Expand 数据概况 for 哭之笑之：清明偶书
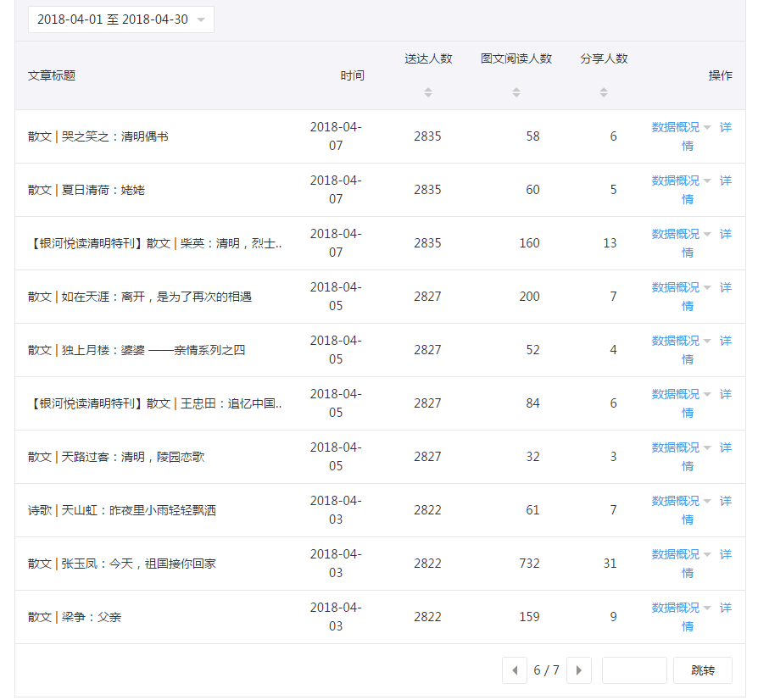Viewport: 758px width, 700px height. click(x=681, y=127)
